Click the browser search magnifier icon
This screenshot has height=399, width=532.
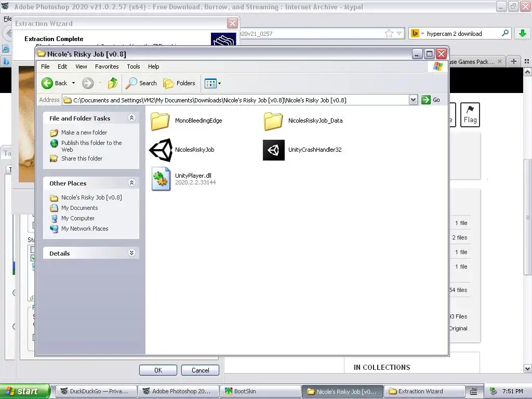(x=505, y=33)
